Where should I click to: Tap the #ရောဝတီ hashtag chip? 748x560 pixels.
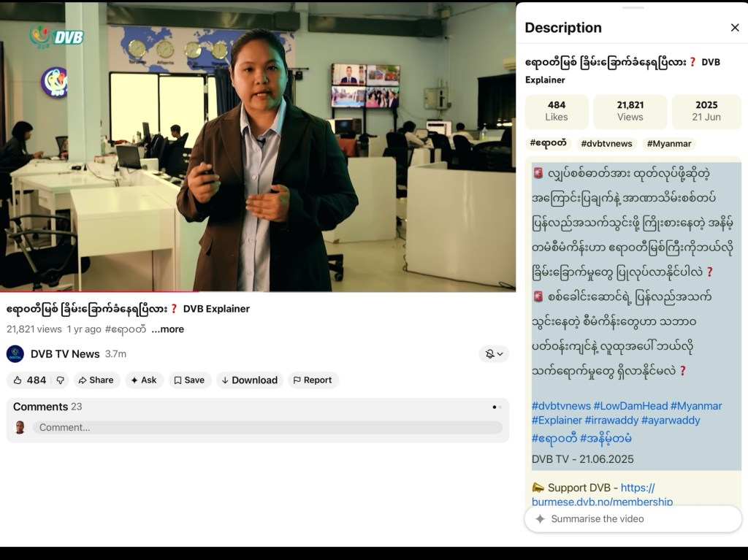[x=548, y=143]
